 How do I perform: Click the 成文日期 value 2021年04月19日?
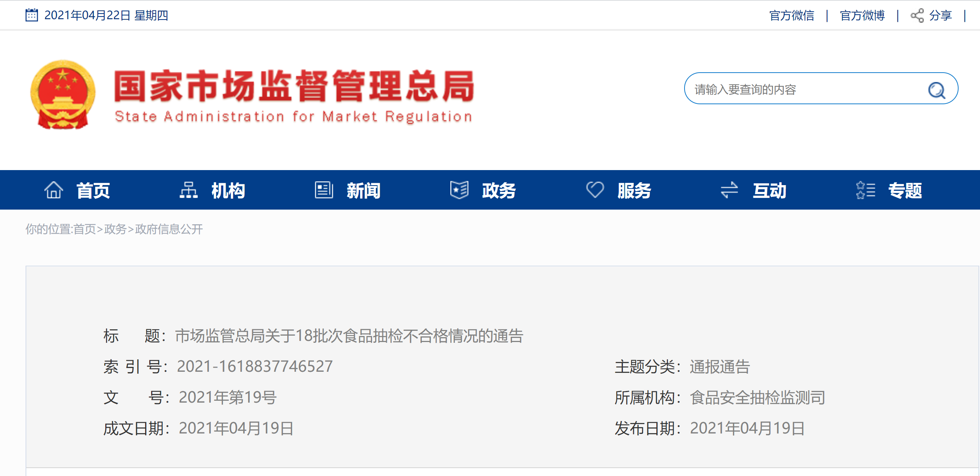[236, 428]
